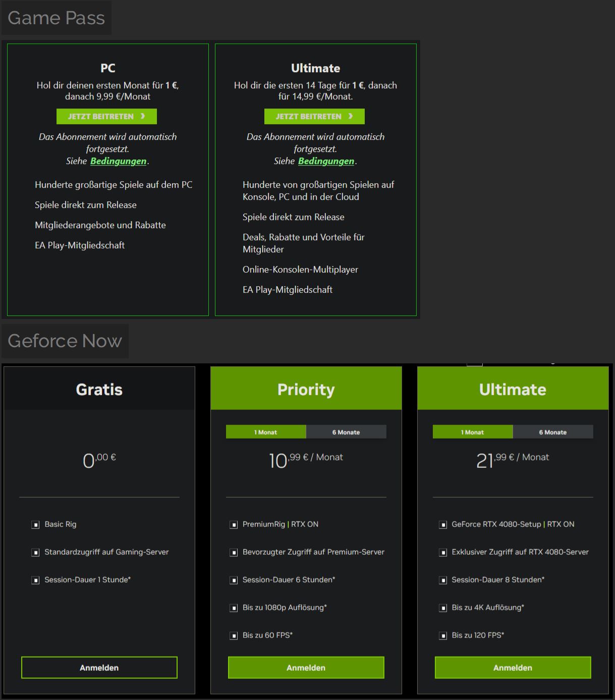Screen dimensions: 615x700
Task: Click the Ultimate header in GeForce Now
Action: pyautogui.click(x=513, y=389)
